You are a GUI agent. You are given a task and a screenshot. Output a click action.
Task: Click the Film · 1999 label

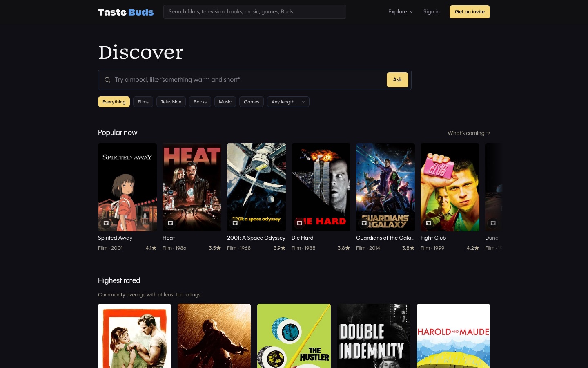click(x=432, y=248)
